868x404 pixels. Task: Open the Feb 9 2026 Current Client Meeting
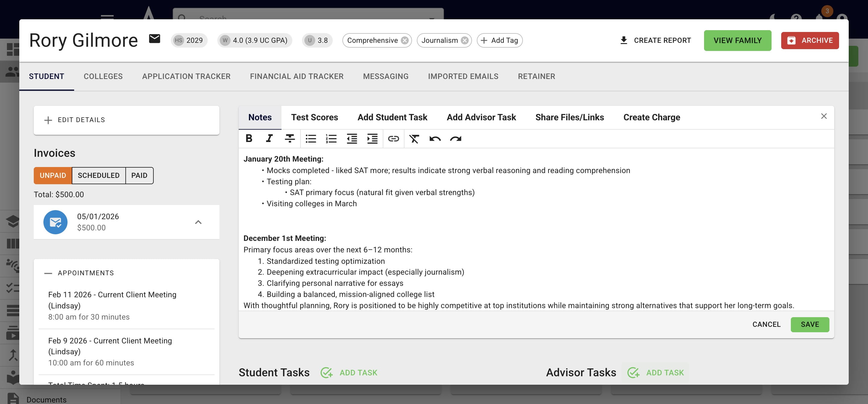[x=126, y=352]
